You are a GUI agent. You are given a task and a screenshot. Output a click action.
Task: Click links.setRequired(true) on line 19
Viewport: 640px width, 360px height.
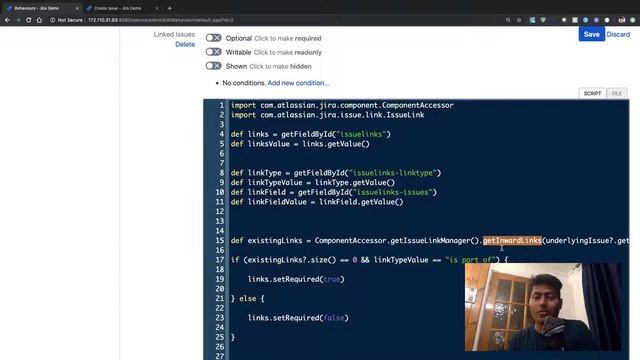[296, 279]
